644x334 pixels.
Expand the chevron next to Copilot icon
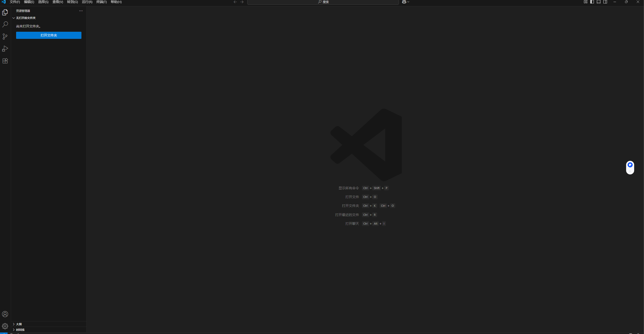pos(408,2)
